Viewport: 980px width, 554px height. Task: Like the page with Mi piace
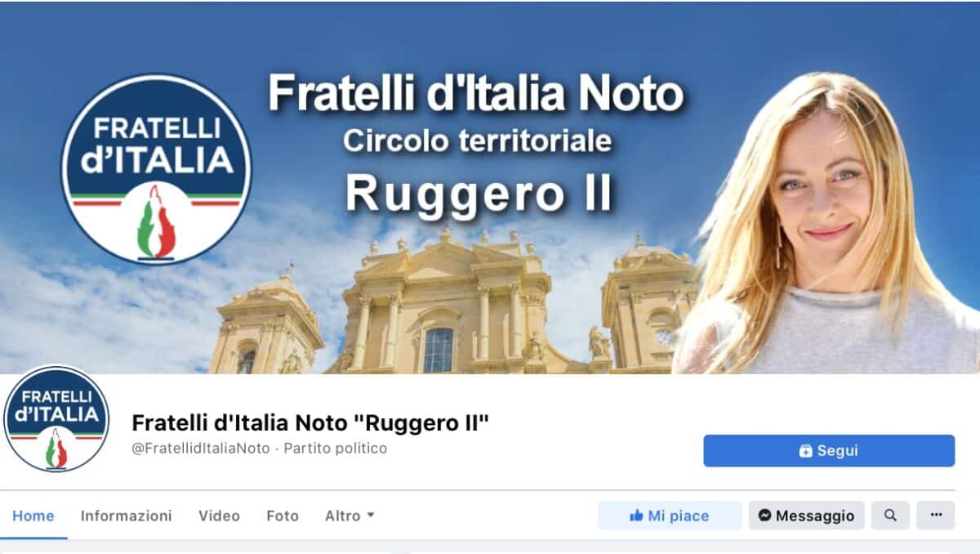[x=670, y=516]
